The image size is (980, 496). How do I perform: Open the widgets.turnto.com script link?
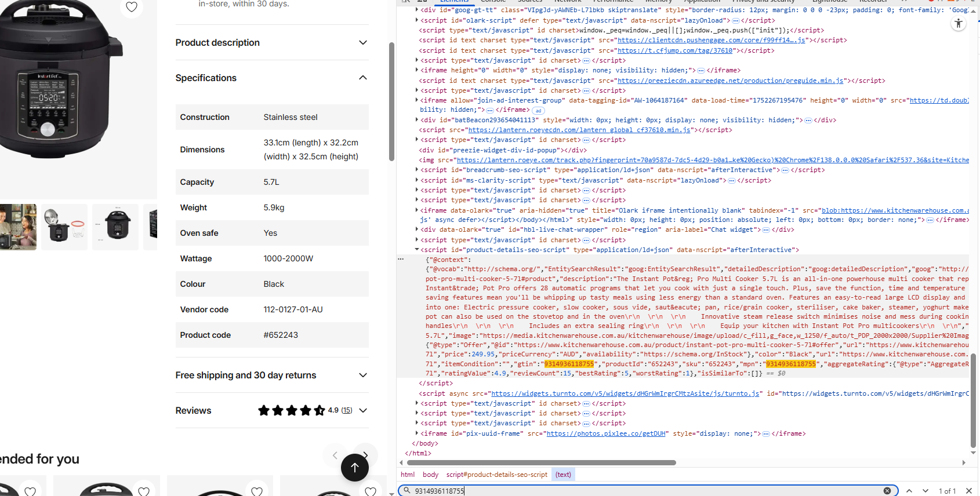[x=625, y=393]
